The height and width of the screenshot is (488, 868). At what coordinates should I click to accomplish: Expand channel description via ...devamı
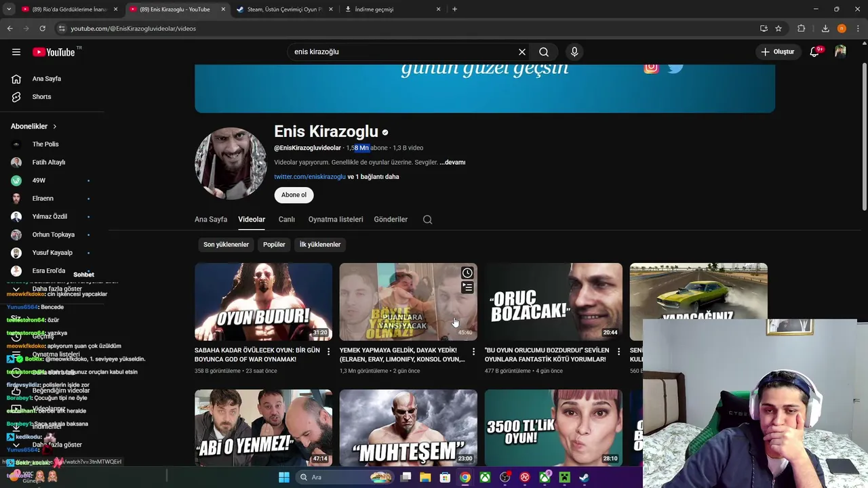click(x=452, y=163)
